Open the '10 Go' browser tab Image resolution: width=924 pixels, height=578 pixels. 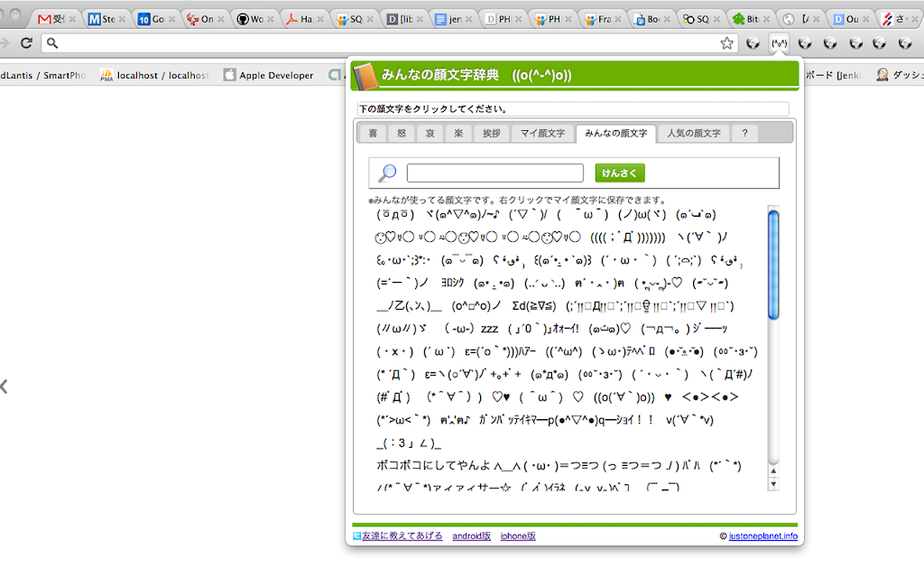[151, 19]
